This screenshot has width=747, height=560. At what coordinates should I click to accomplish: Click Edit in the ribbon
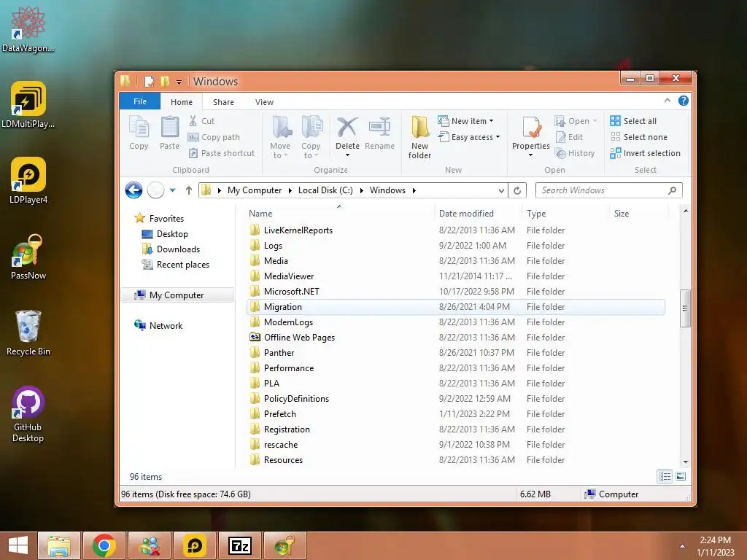pos(569,137)
